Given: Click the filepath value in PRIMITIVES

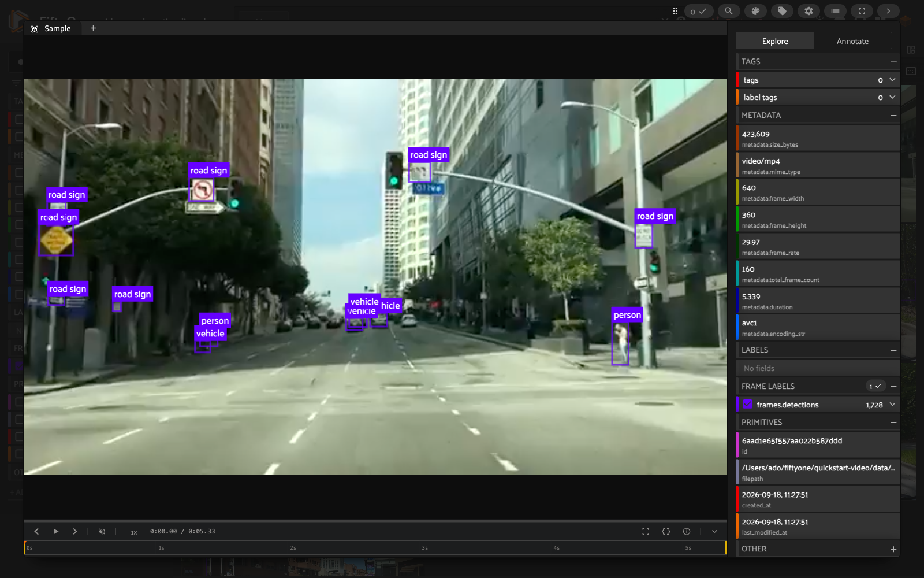Looking at the screenshot, I should tap(818, 472).
